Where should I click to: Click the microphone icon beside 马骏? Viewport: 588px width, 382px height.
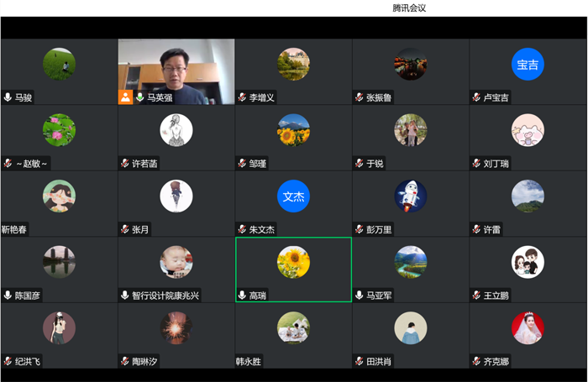point(8,97)
